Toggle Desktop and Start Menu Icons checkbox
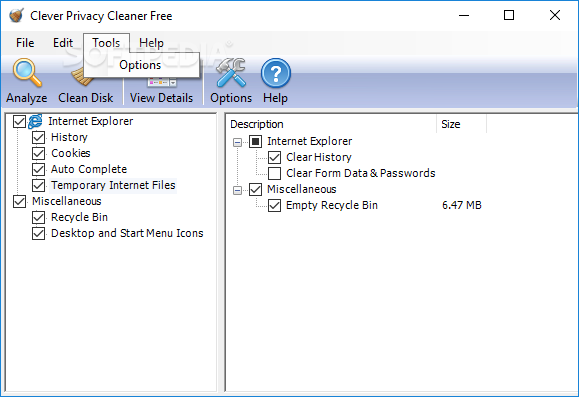This screenshot has height=397, width=579. click(38, 233)
